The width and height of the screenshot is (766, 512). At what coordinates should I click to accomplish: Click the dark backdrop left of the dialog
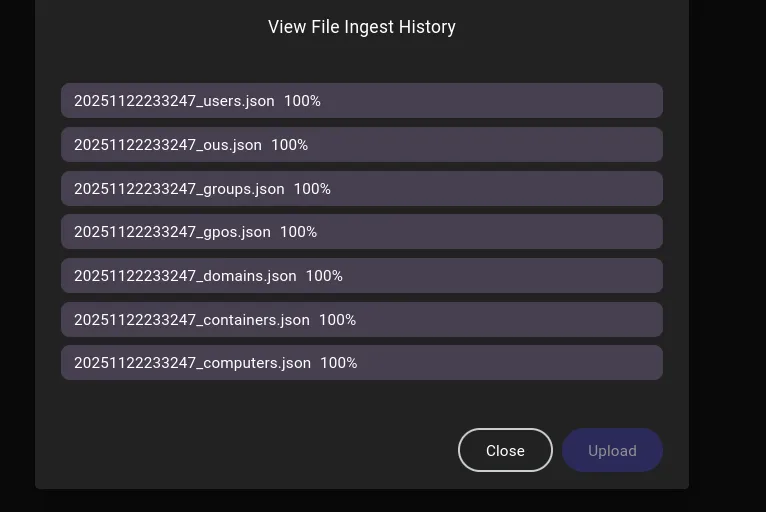coord(16,250)
